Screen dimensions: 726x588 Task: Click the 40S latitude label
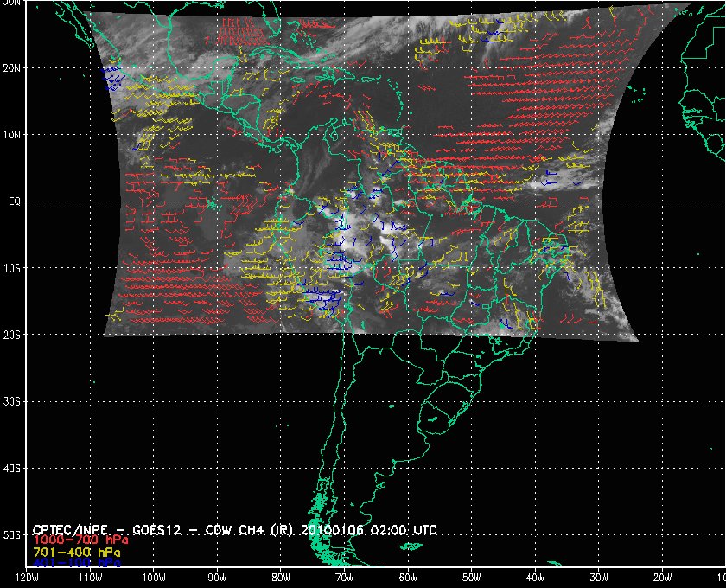11,469
